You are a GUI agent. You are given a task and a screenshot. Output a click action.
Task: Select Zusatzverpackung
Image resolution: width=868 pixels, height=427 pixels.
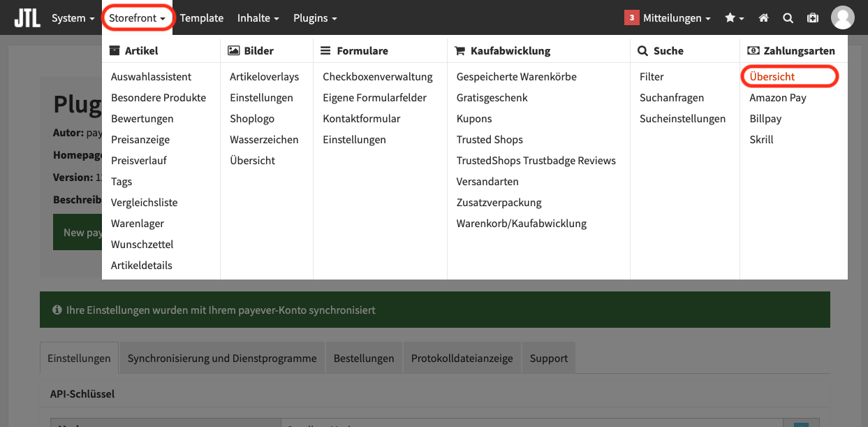coord(499,203)
